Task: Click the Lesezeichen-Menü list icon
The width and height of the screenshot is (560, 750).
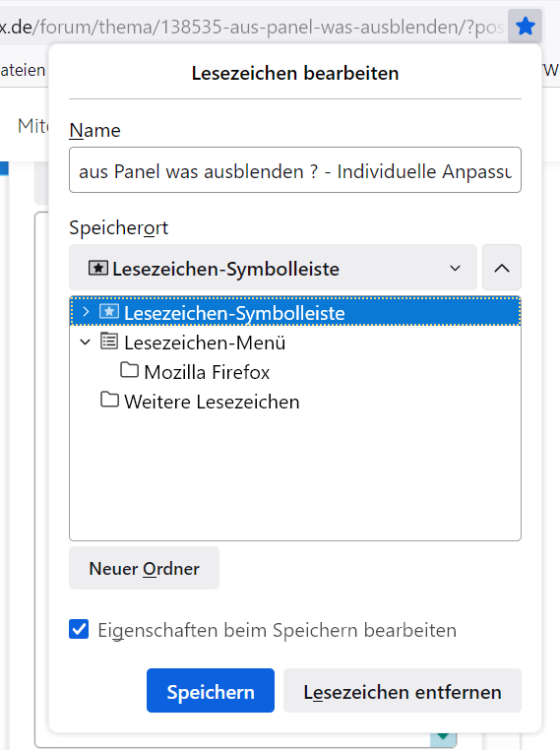Action: point(109,342)
